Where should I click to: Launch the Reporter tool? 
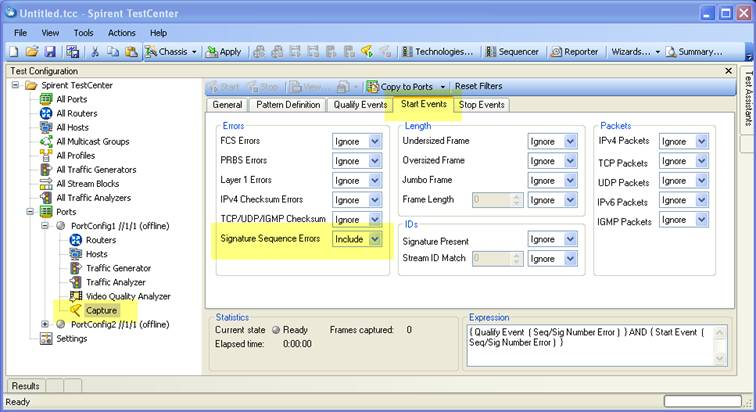pyautogui.click(x=574, y=52)
